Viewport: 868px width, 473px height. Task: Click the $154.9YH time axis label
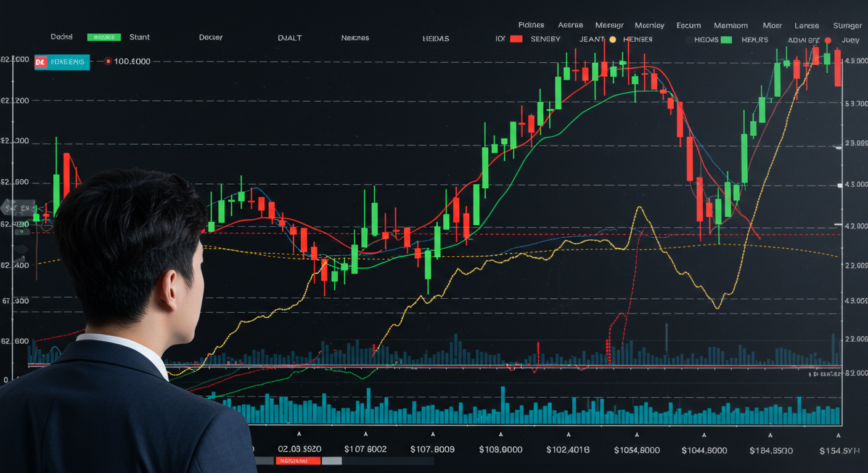840,451
